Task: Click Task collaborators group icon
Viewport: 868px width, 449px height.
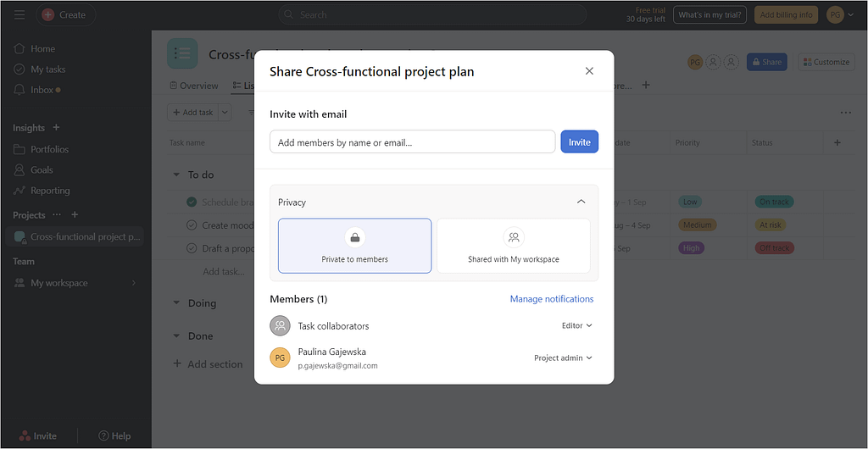Action: [280, 325]
